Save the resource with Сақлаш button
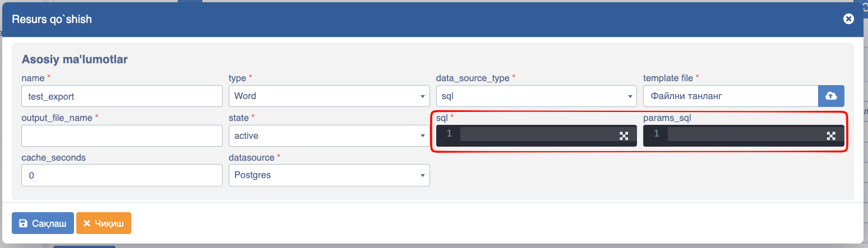Viewport: 868px width, 248px height. click(43, 223)
